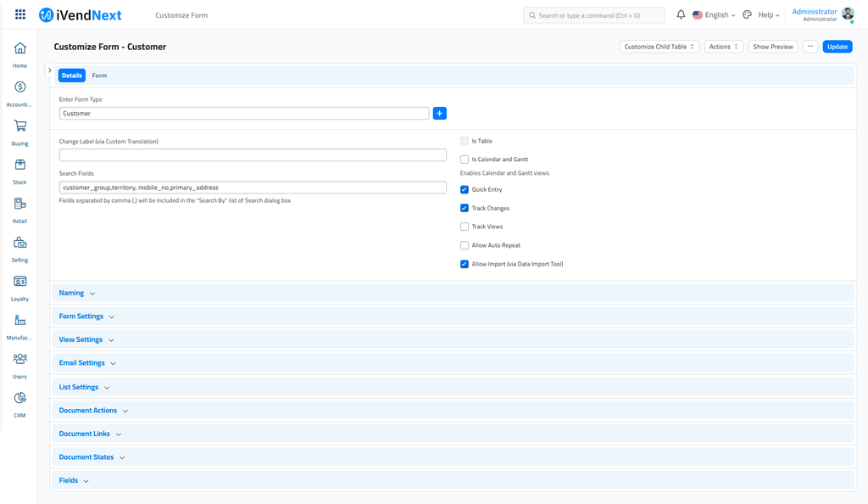Click the apps grid icon top left
868x504 pixels.
[x=19, y=14]
